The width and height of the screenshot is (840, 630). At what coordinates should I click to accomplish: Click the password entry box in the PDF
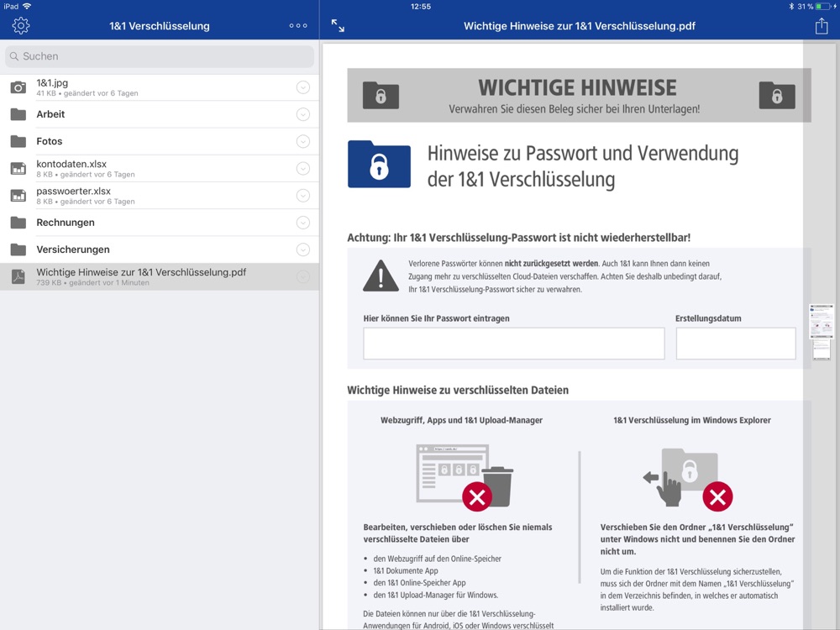pos(514,344)
